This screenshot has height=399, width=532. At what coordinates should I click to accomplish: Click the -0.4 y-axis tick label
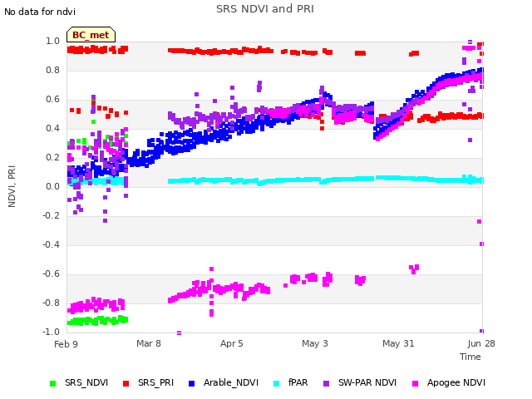[51, 245]
